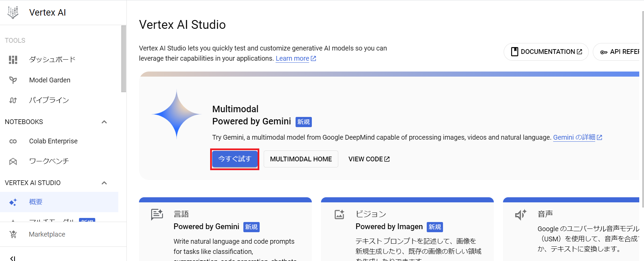
Task: Click the 言語 card title
Action: (181, 214)
